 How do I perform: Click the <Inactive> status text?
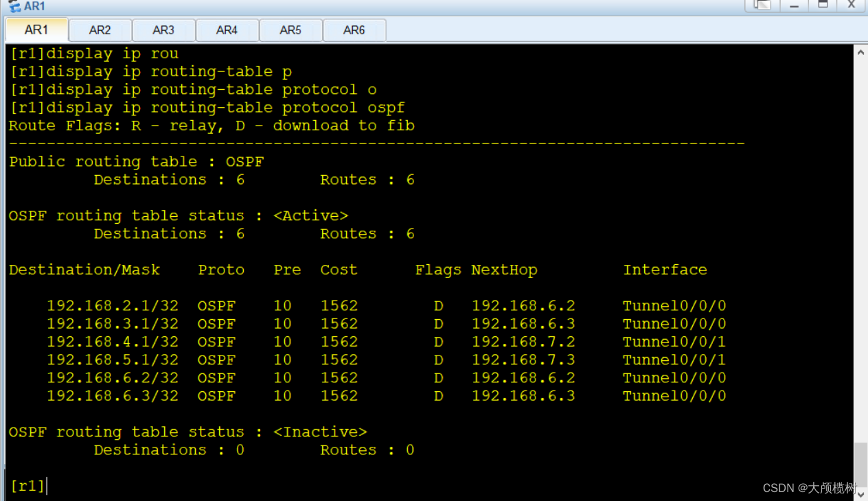[x=320, y=432]
